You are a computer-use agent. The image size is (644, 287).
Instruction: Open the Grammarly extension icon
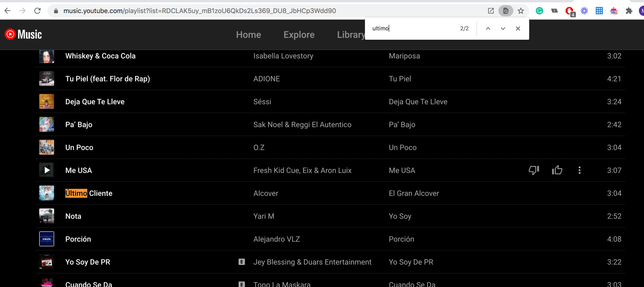[539, 11]
